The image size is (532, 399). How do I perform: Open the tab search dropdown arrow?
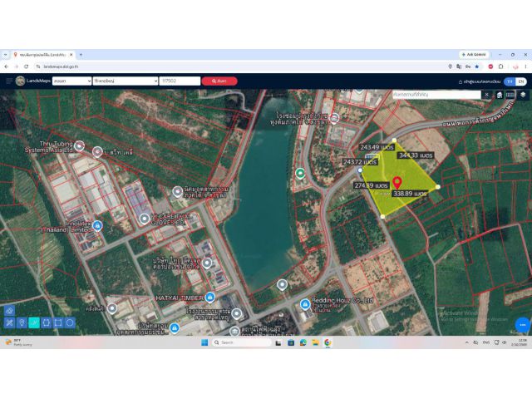point(5,55)
